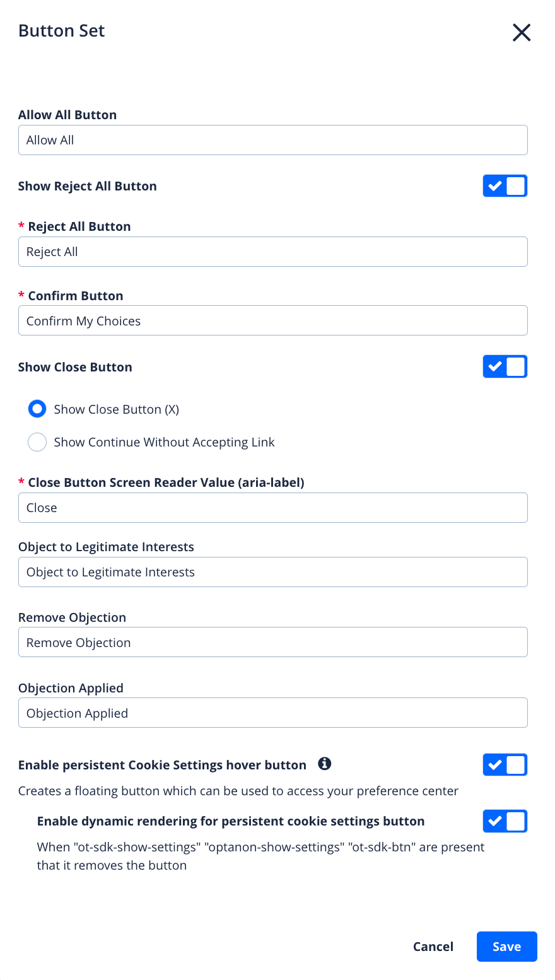555x980 pixels.
Task: Disable persistent Cookie Settings hover button
Action: tap(505, 765)
